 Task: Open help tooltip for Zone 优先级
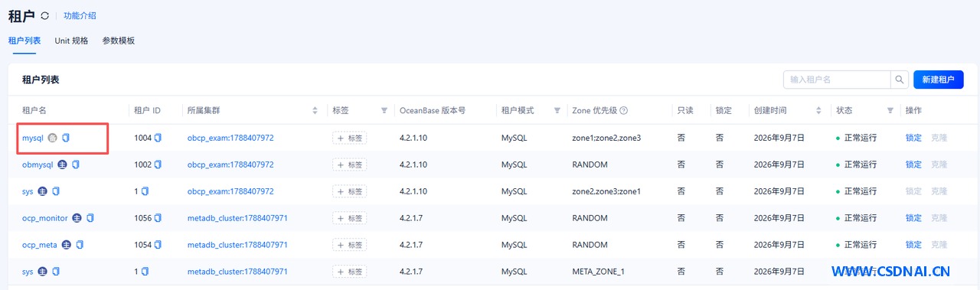[624, 111]
